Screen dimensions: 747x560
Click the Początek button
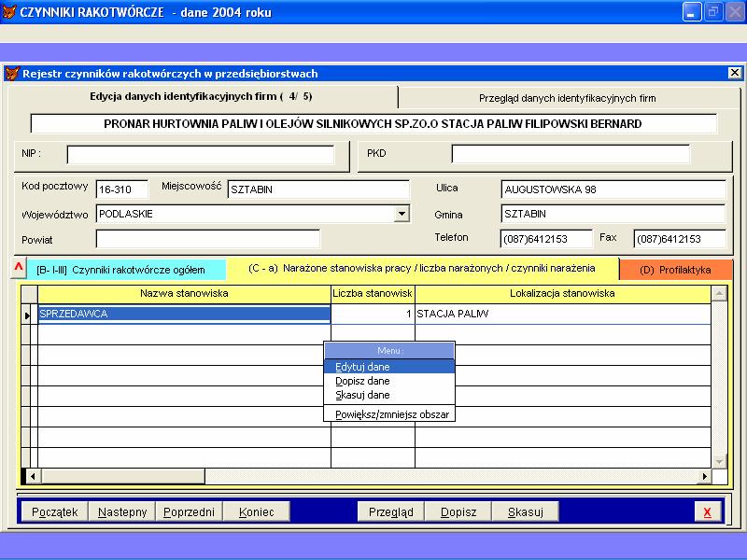point(55,512)
